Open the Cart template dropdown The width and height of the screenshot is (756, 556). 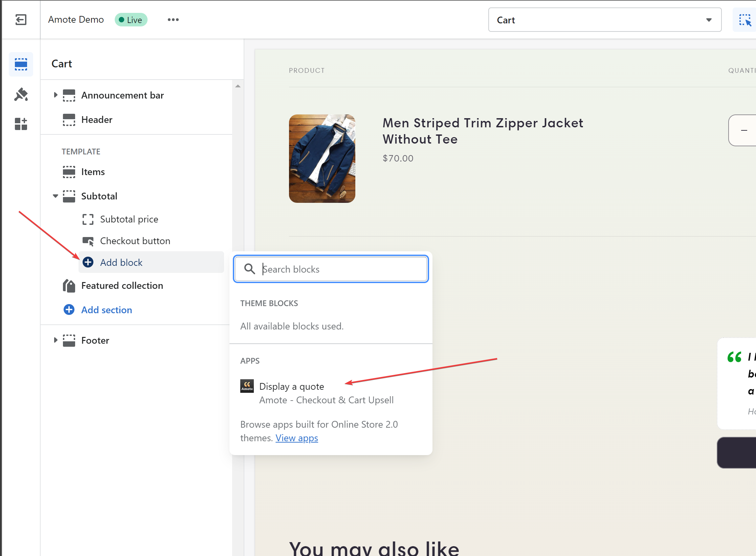point(604,20)
